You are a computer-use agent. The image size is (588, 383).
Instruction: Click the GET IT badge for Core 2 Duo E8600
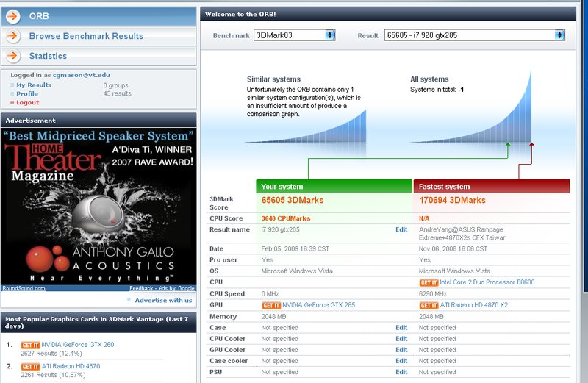pos(429,282)
